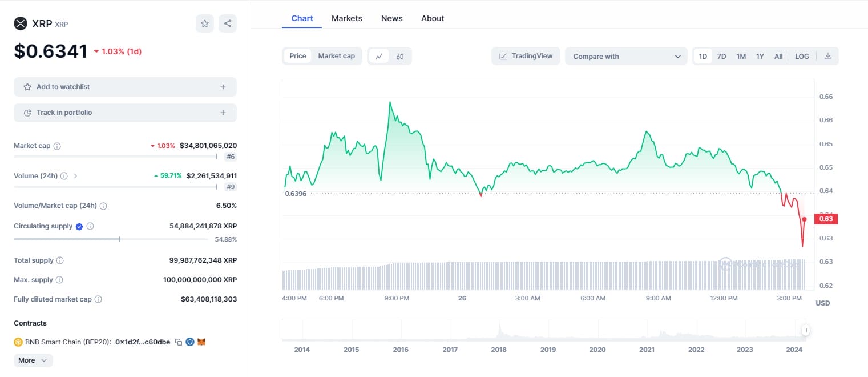Image resolution: width=868 pixels, height=377 pixels.
Task: Click the info icon next to Market cap
Action: pos(57,146)
